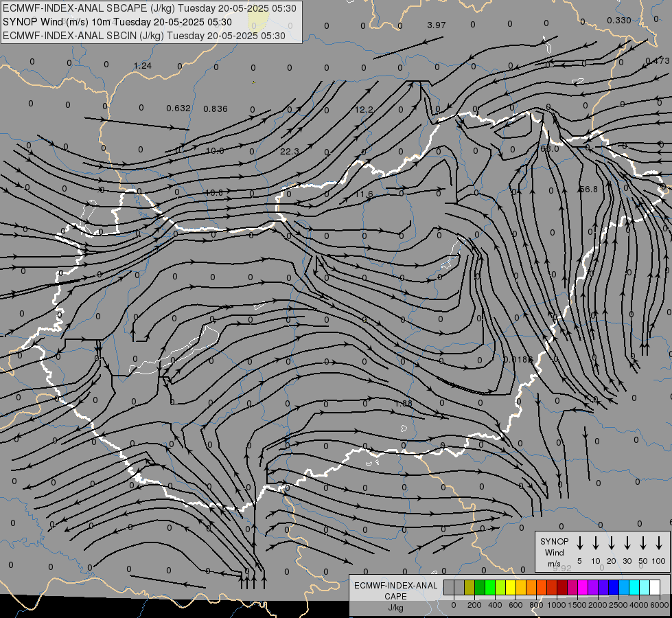Click the Wind label in wind legend
The height and width of the screenshot is (618, 672).
pos(554,553)
